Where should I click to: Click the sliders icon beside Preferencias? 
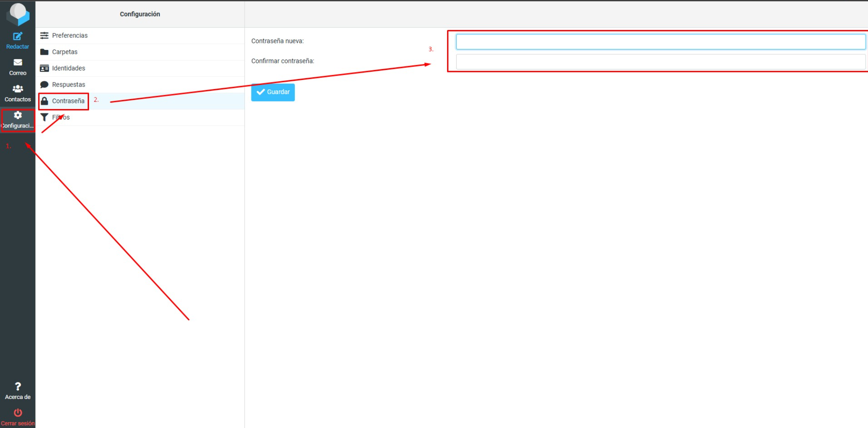point(44,36)
